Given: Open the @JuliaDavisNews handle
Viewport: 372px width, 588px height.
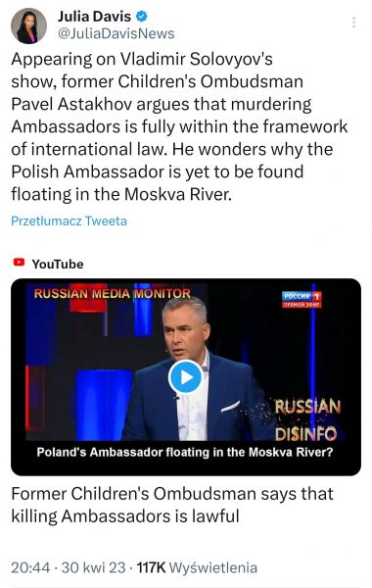Looking at the screenshot, I should pos(116,33).
